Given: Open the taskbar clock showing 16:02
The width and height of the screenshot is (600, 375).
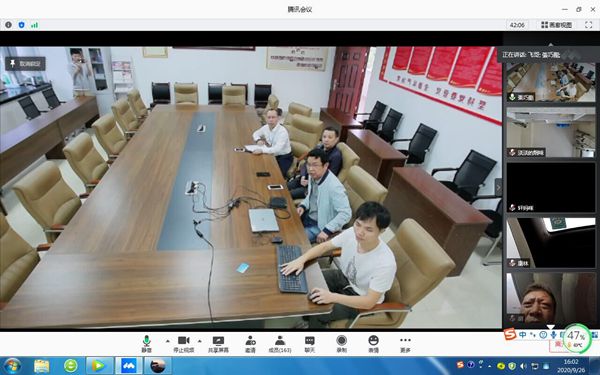Looking at the screenshot, I should click(x=571, y=365).
